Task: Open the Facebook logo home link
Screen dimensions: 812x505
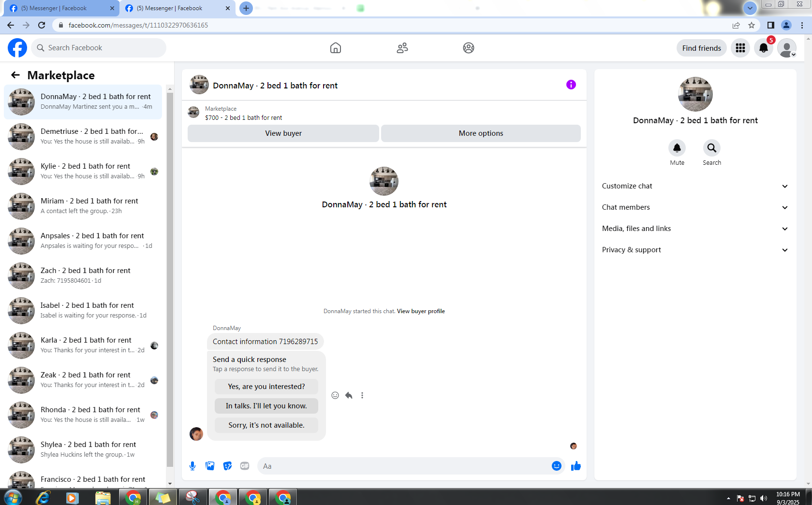Action: click(x=17, y=48)
